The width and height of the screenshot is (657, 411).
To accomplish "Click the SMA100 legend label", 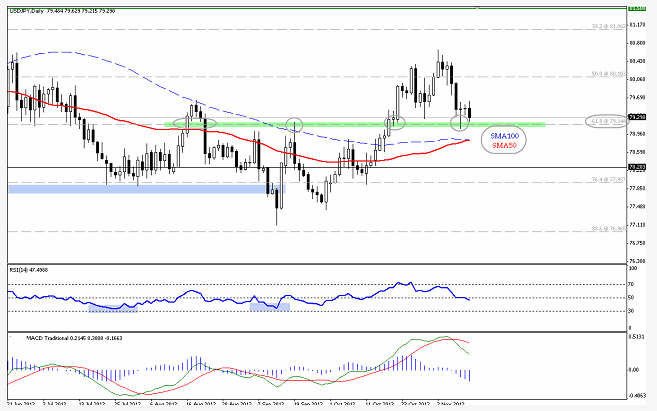I will [504, 136].
